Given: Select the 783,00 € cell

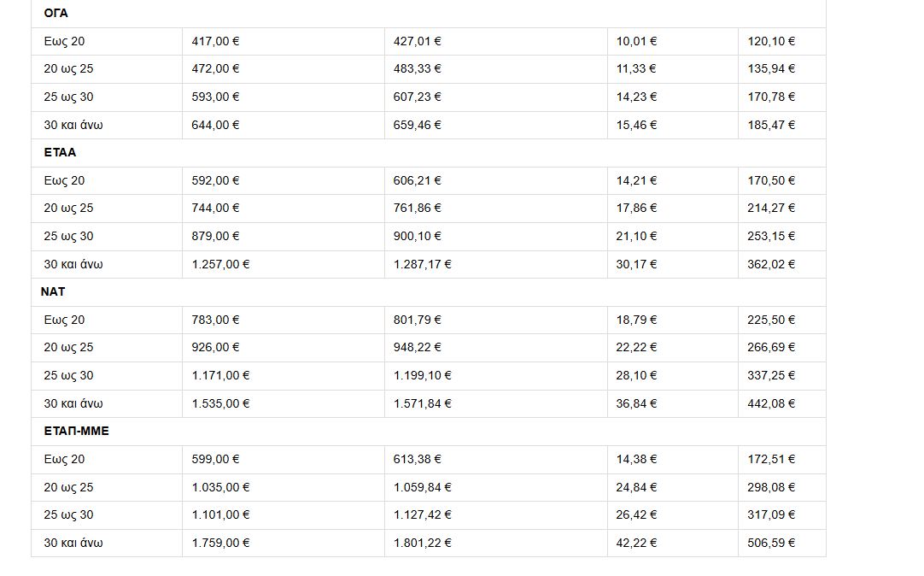Looking at the screenshot, I should 215,320.
